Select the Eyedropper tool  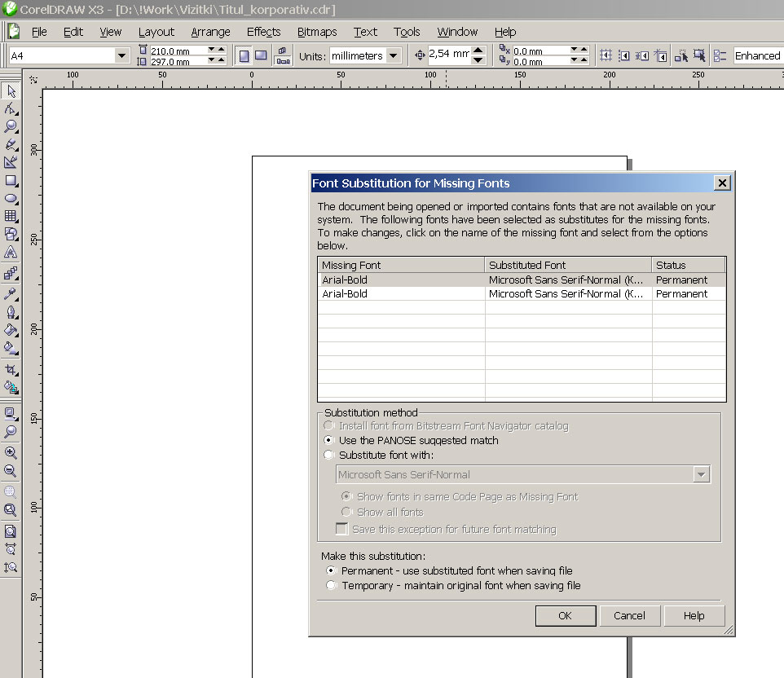tap(11, 293)
